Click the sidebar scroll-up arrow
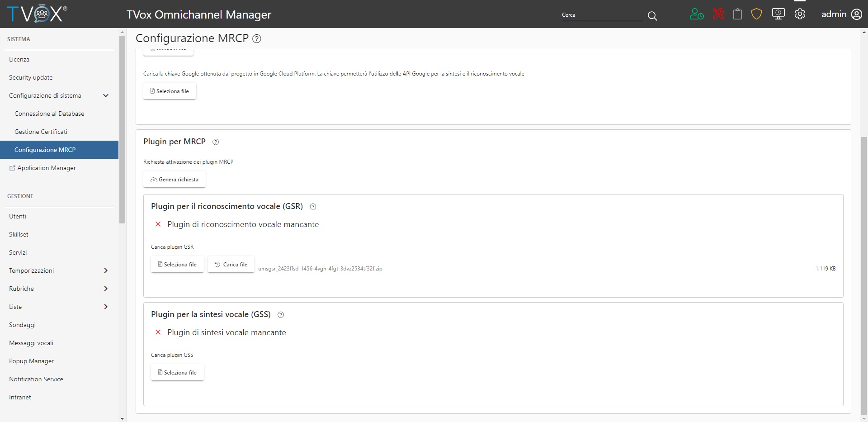The height and width of the screenshot is (422, 868). tap(122, 32)
